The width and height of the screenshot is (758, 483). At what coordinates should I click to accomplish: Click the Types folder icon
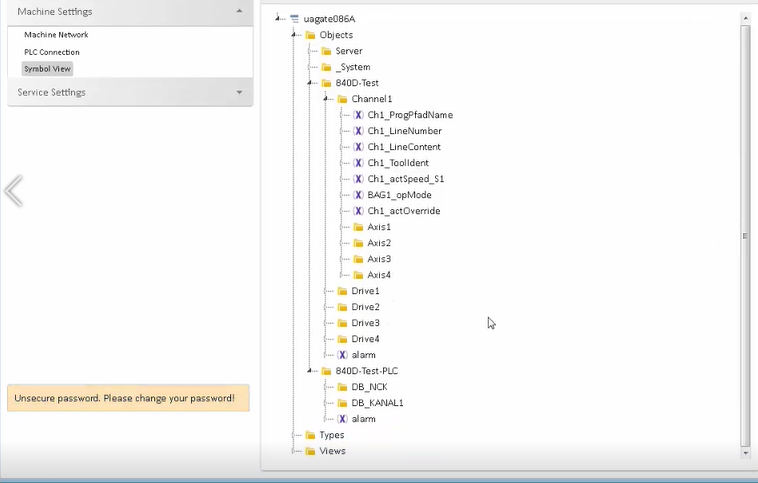click(310, 435)
